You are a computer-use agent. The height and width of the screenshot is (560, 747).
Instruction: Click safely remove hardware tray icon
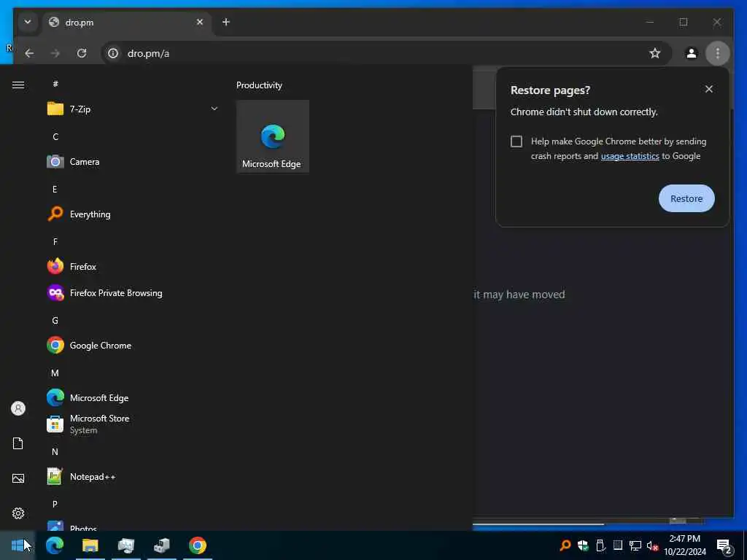[600, 545]
